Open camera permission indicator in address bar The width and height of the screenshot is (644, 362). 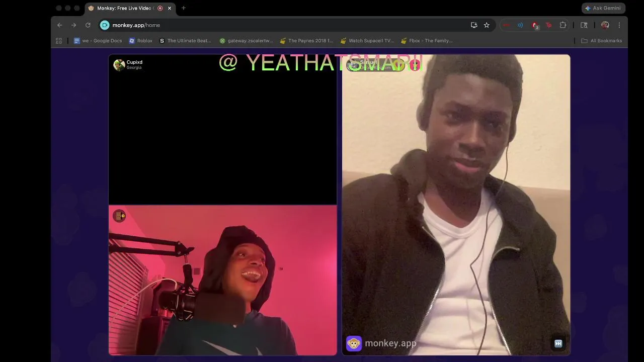pos(105,25)
